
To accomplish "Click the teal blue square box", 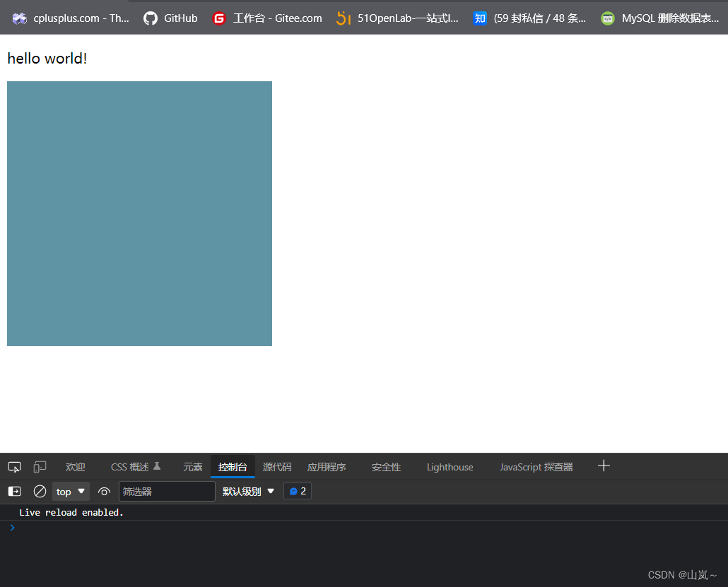I will (139, 213).
